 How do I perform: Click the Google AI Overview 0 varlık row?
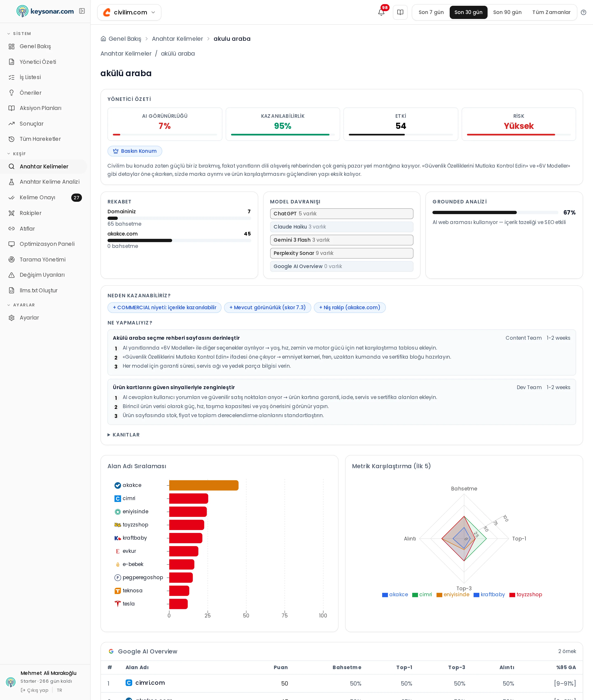coord(342,266)
